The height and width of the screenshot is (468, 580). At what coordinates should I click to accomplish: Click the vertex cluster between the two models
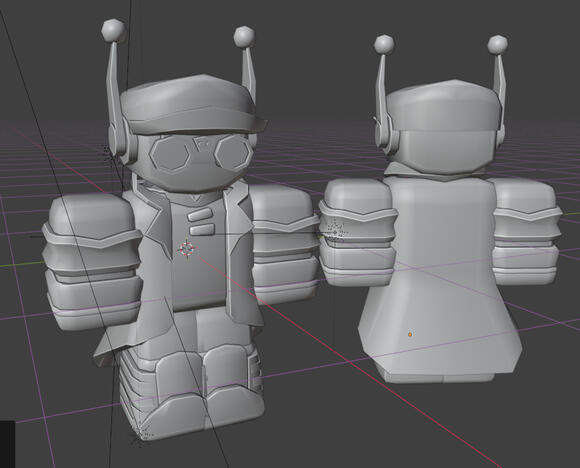(335, 231)
